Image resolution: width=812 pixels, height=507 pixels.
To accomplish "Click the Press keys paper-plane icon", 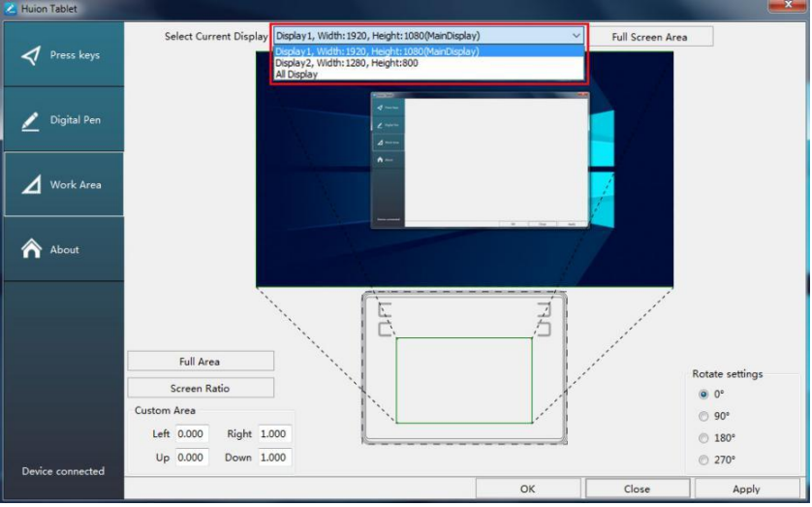I will click(x=31, y=55).
